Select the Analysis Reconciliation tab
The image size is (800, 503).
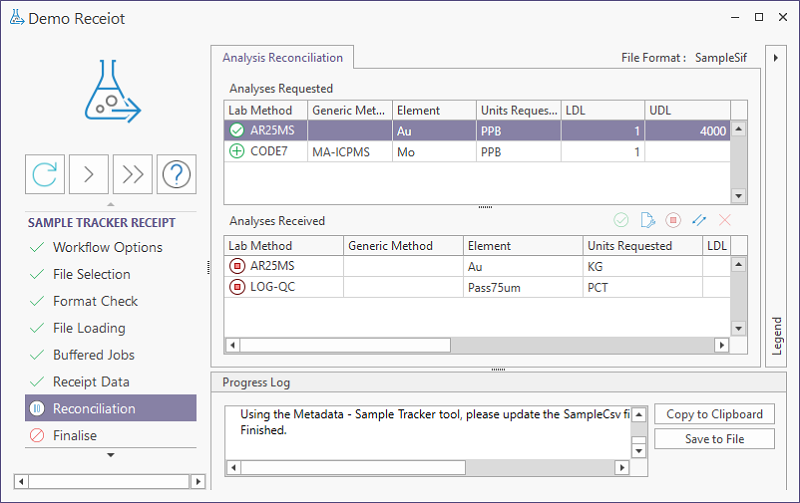point(282,58)
